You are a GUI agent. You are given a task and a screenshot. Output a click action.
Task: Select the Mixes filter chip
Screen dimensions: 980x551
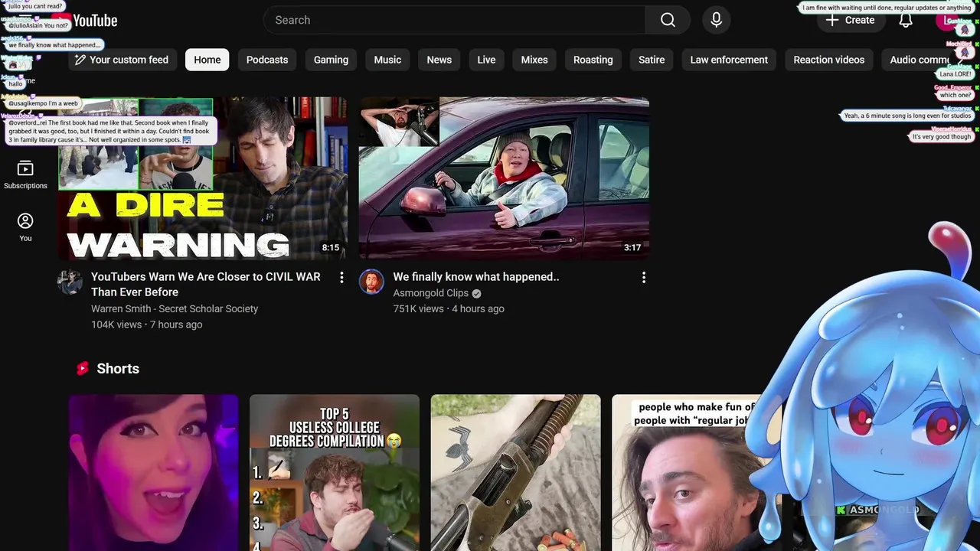pyautogui.click(x=534, y=60)
